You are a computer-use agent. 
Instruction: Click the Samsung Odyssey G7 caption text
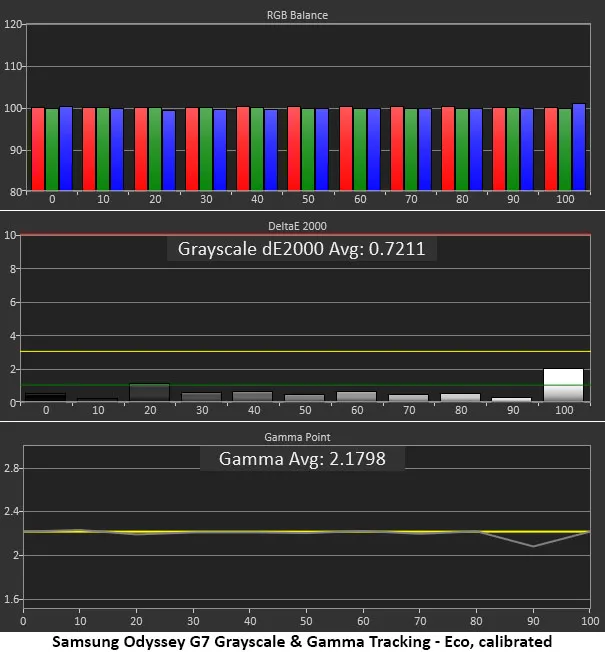pos(302,641)
